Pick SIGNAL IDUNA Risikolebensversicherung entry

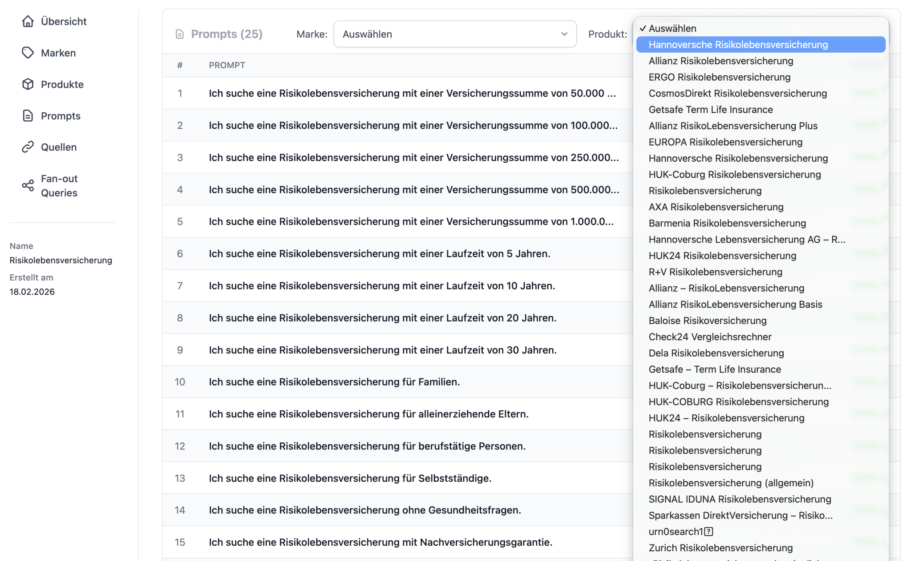tap(740, 499)
